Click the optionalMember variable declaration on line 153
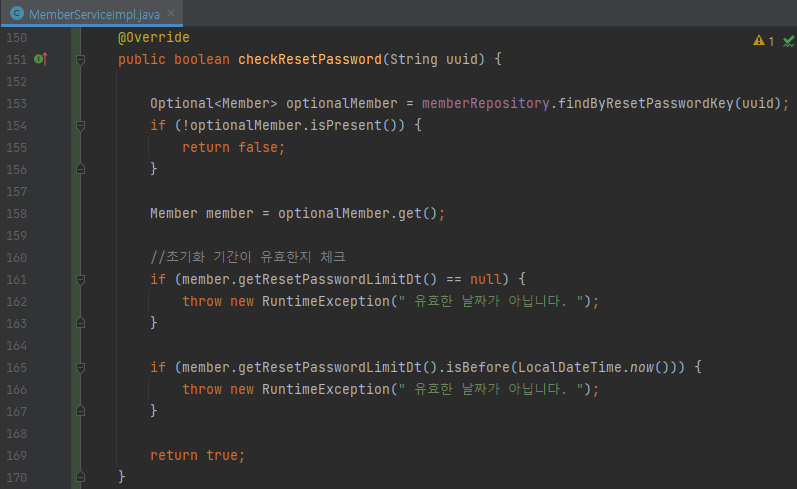The height and width of the screenshot is (489, 797). (342, 104)
